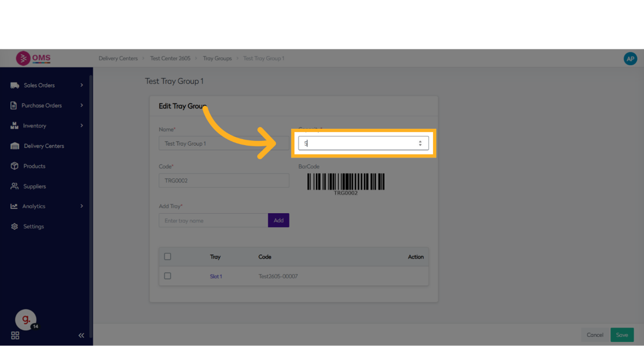The height and width of the screenshot is (362, 644).
Task: Check the Slot 1 row checkbox
Action: [168, 276]
